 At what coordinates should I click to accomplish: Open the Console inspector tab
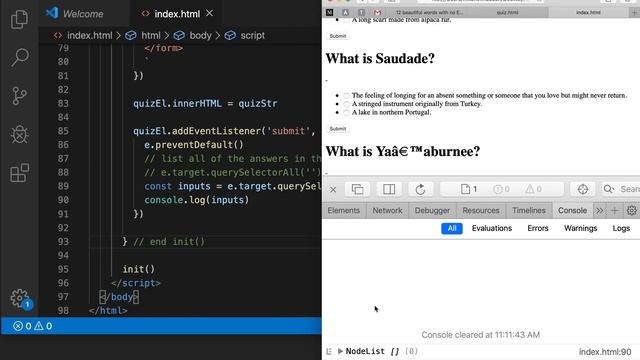coord(572,210)
